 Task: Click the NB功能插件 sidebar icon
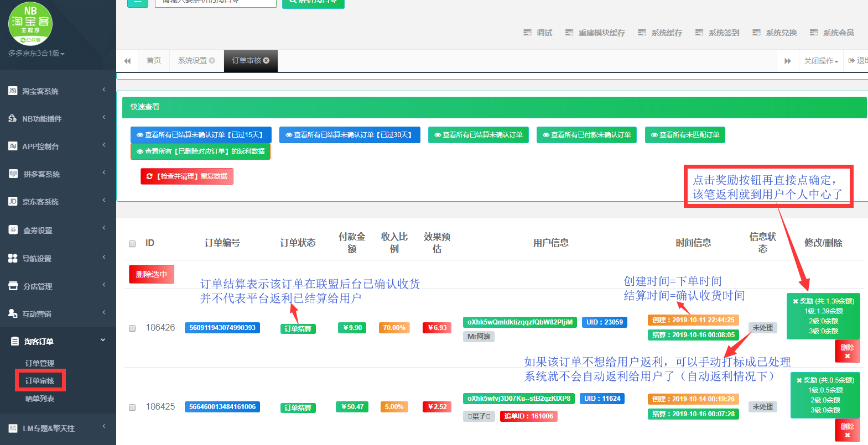[13, 118]
